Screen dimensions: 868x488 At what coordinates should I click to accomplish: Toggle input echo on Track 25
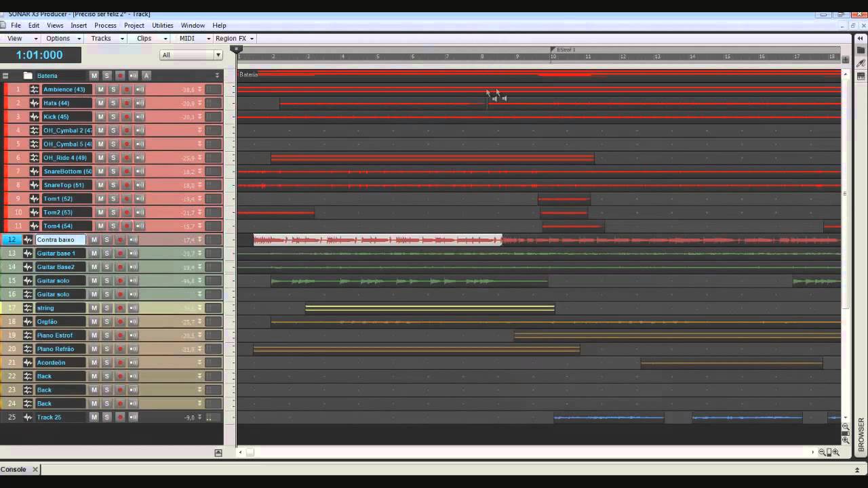pyautogui.click(x=134, y=418)
